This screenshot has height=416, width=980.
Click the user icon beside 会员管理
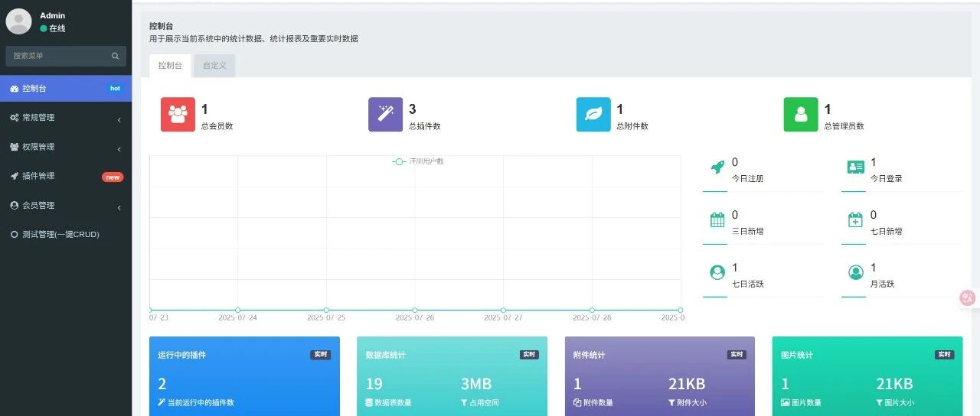click(x=14, y=206)
